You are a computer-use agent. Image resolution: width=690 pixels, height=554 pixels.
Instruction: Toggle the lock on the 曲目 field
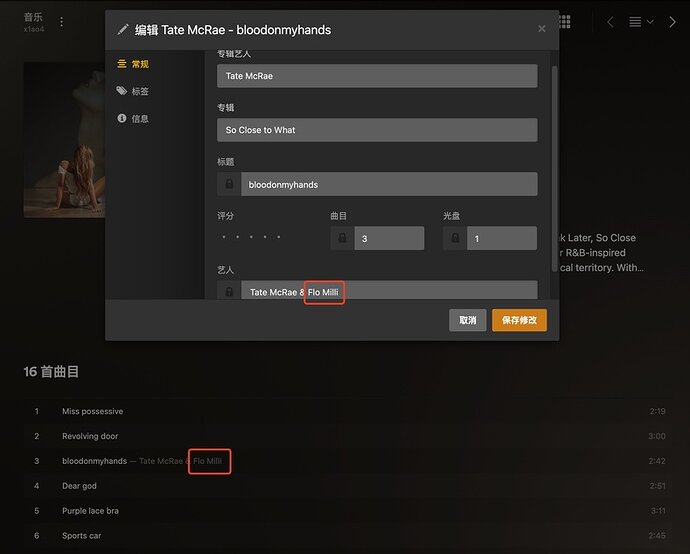342,238
